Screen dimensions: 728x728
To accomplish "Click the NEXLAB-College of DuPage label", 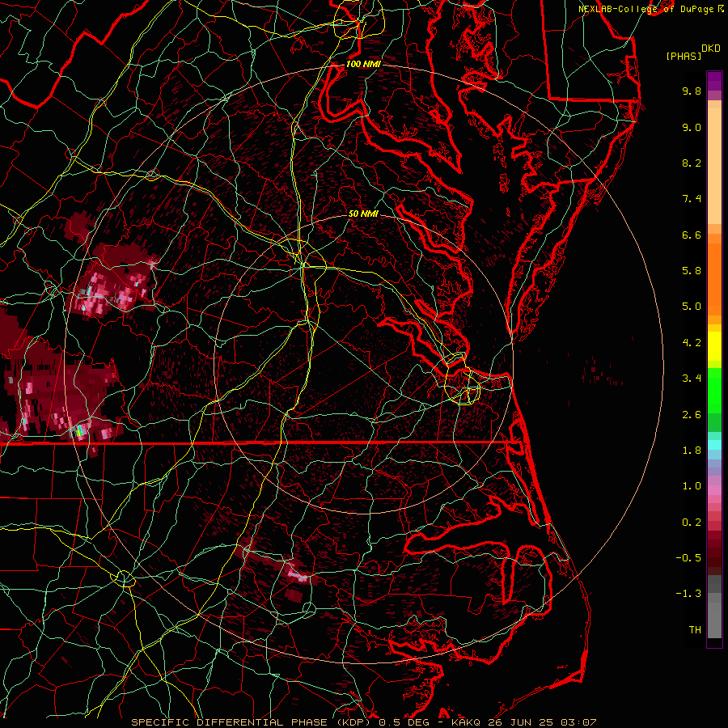I will tap(645, 9).
